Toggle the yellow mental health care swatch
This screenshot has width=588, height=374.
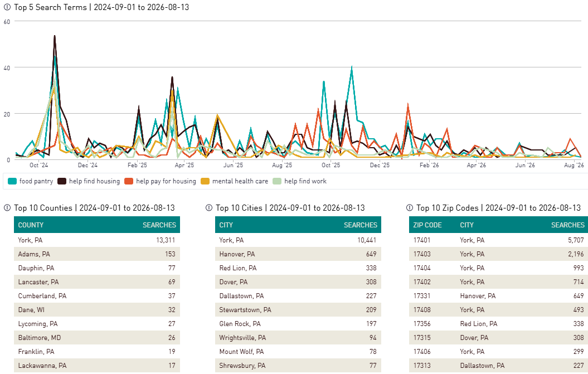click(x=205, y=181)
